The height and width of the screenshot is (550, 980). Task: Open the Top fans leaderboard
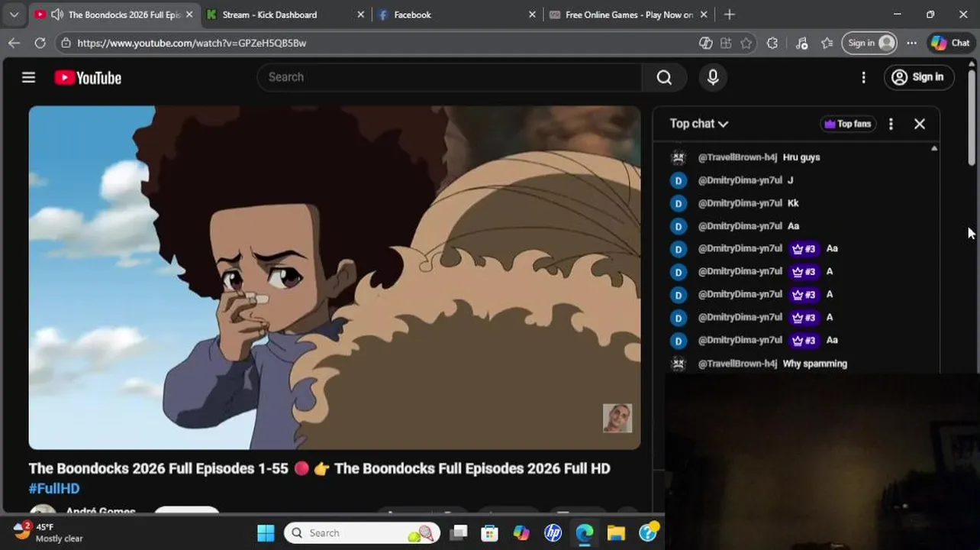(x=848, y=124)
